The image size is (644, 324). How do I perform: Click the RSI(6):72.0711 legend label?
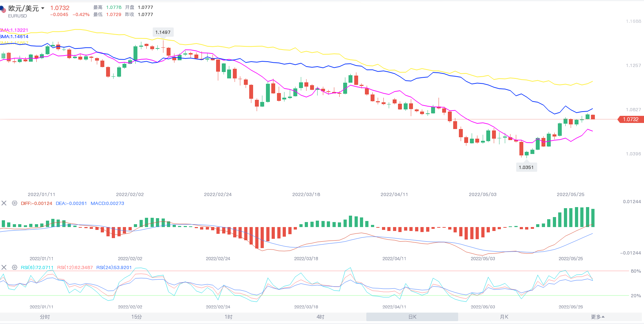point(37,267)
